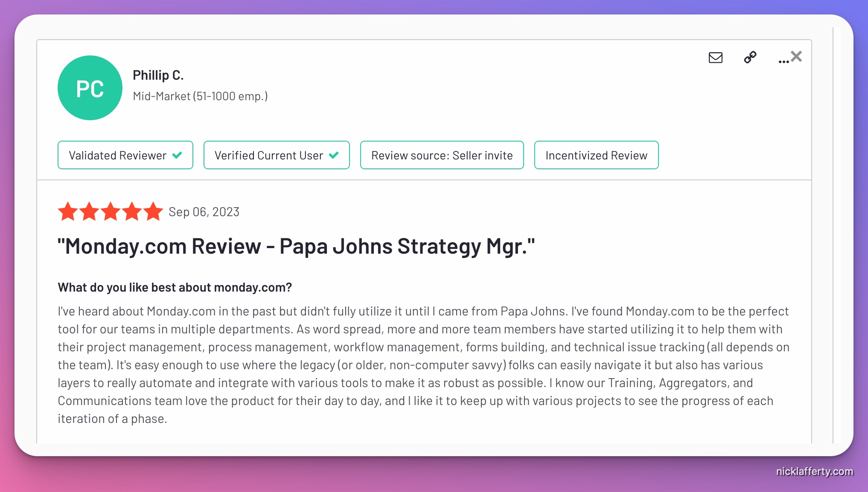868x492 pixels.
Task: Close the review with the X icon
Action: click(x=796, y=56)
